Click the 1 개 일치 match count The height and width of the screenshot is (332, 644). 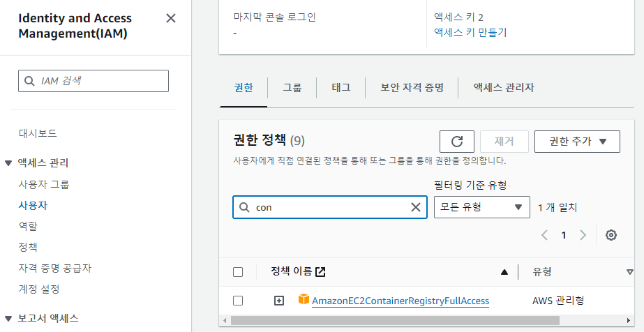[557, 208]
